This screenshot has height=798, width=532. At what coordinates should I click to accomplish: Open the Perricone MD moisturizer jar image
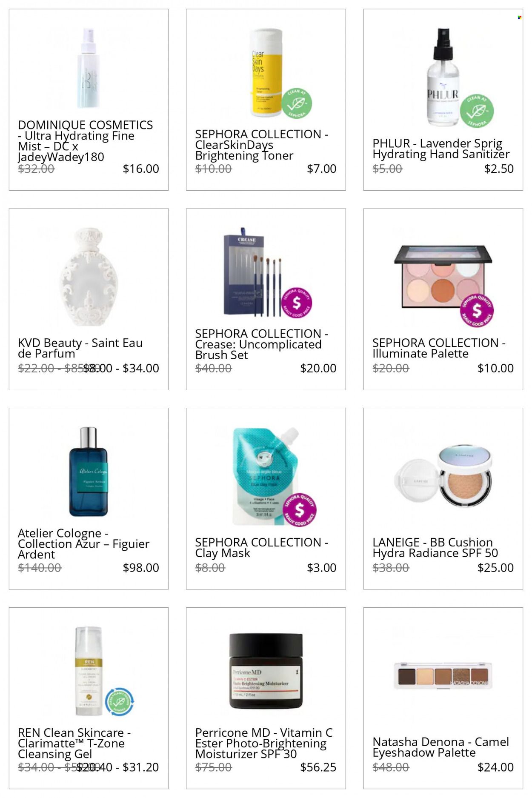266,671
